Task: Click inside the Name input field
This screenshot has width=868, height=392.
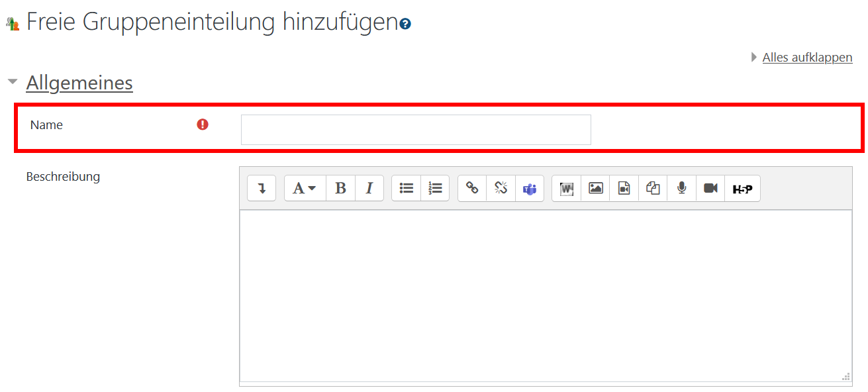Action: click(x=416, y=129)
